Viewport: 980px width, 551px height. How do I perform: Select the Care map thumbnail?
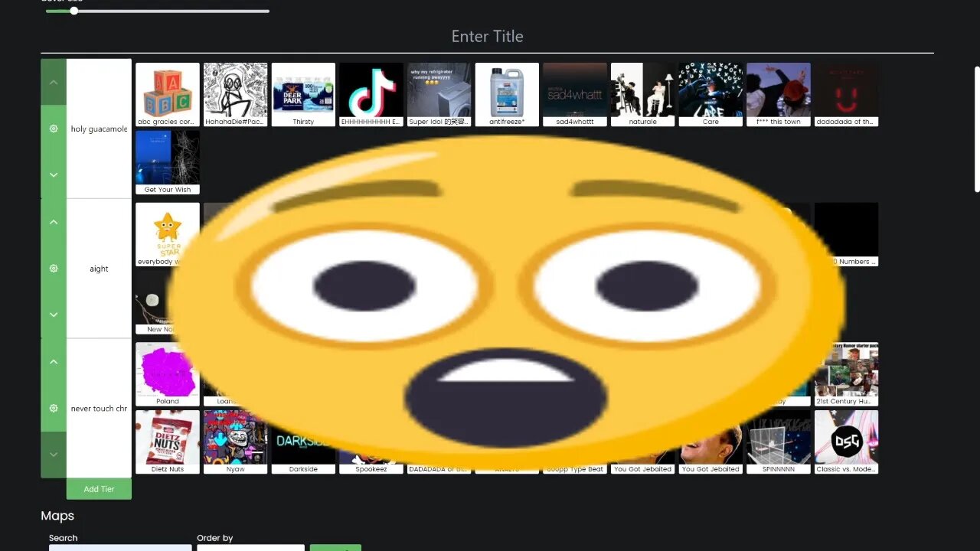[x=710, y=95]
